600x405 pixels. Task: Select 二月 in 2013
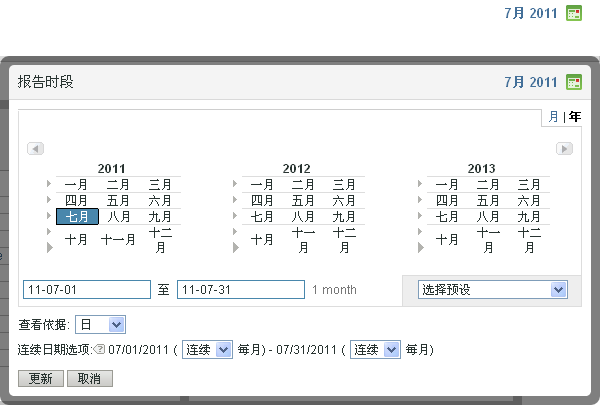click(x=488, y=185)
